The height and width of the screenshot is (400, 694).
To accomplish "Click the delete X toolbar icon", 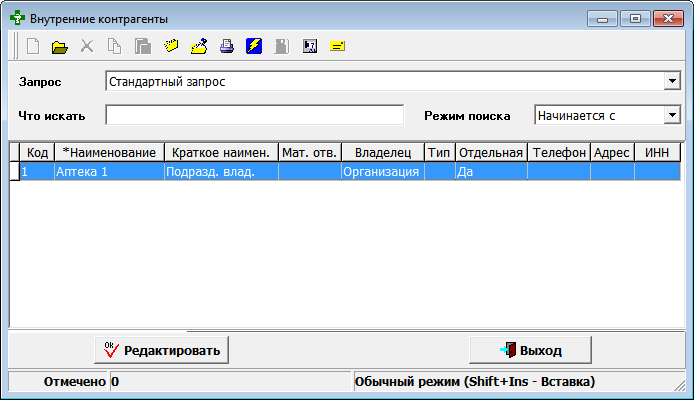I will coord(87,46).
